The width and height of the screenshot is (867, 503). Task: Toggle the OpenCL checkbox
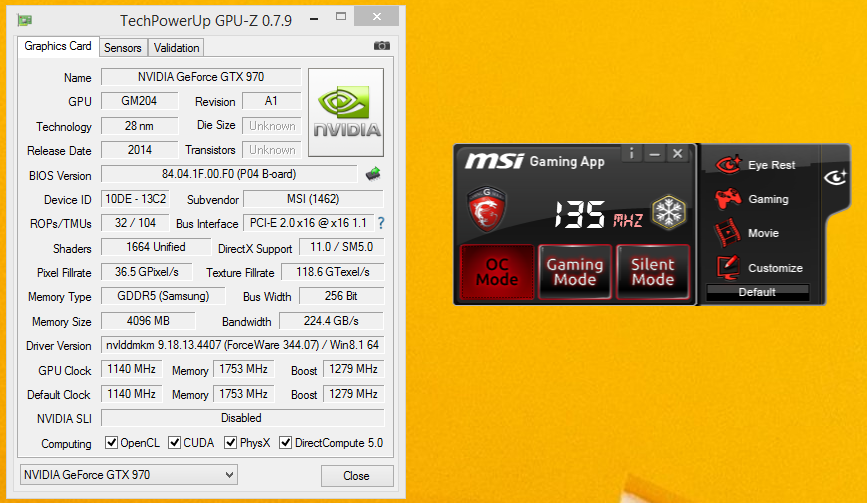(x=111, y=443)
